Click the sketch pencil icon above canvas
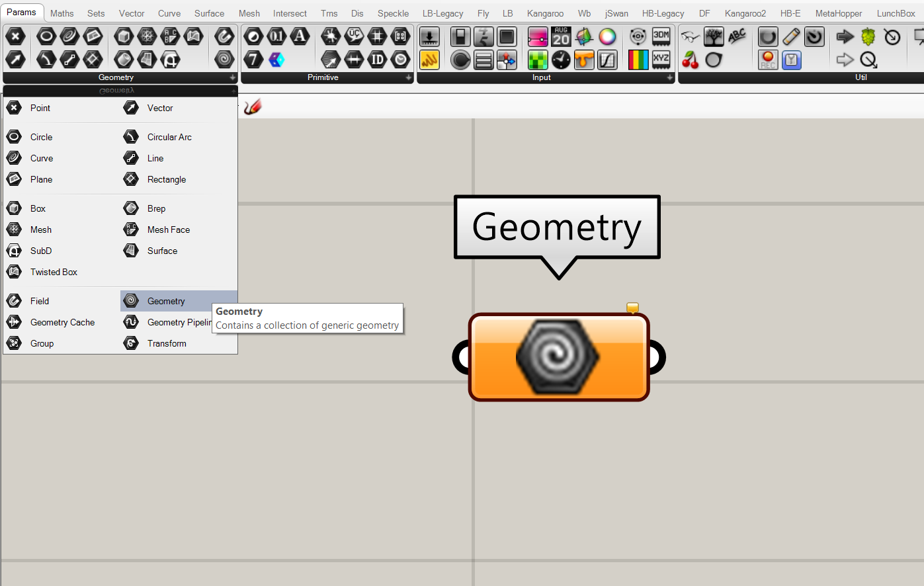924x586 pixels. (x=253, y=106)
